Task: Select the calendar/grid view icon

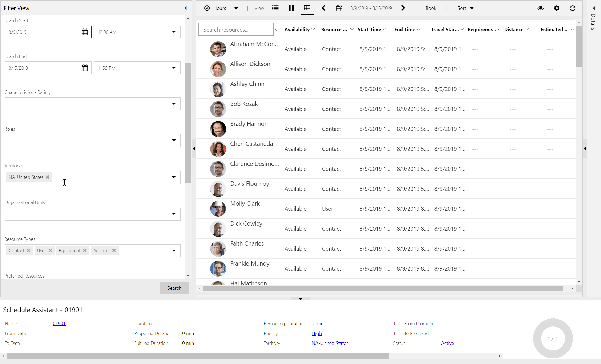Action: (307, 8)
